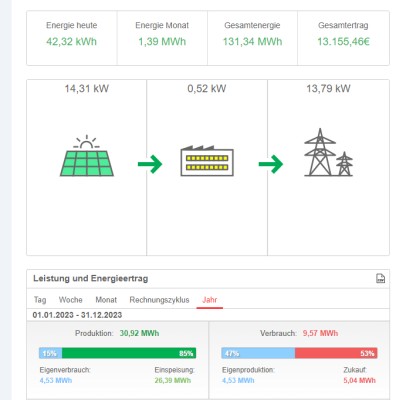Click the green arrow from solar to building
This screenshot has height=400, width=396.
(150, 164)
